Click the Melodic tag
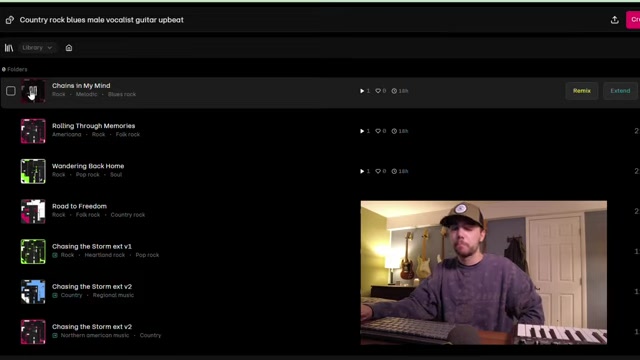Image resolution: width=640 pixels, height=360 pixels. pyautogui.click(x=87, y=94)
